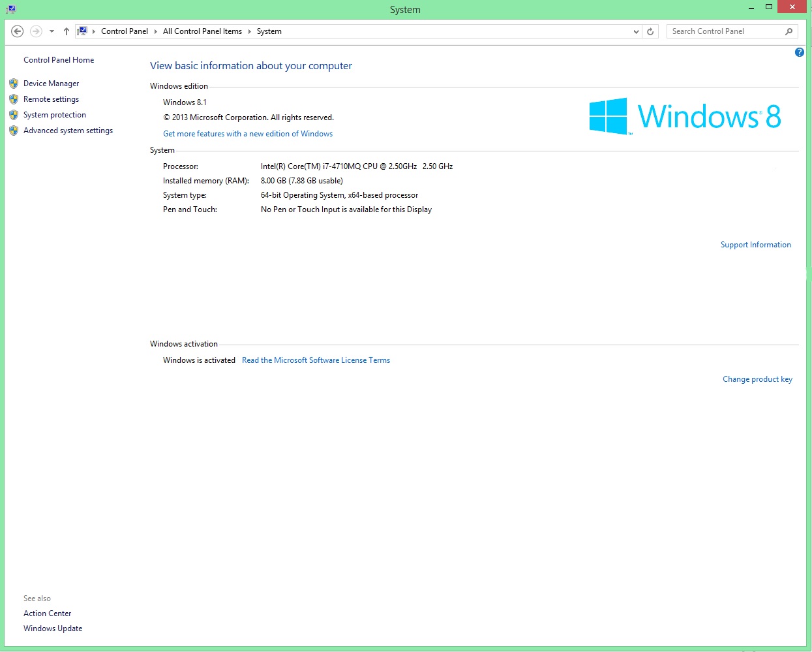Click the System window icon in title bar
The height and width of the screenshot is (652, 812).
pyautogui.click(x=10, y=9)
